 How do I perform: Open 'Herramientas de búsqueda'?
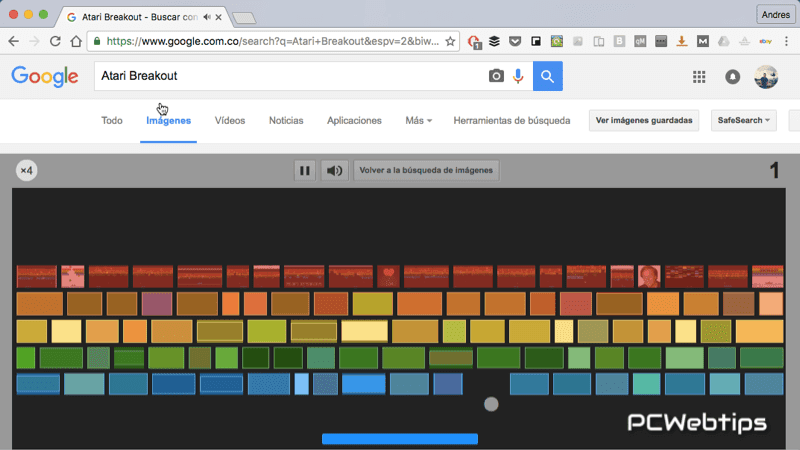tap(512, 120)
